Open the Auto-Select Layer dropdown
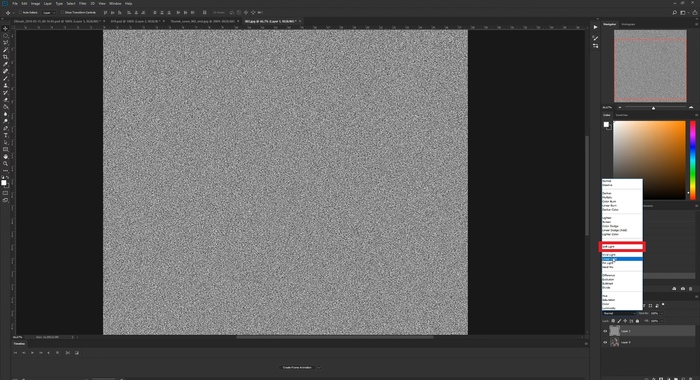This screenshot has height=380, width=700. (49, 13)
